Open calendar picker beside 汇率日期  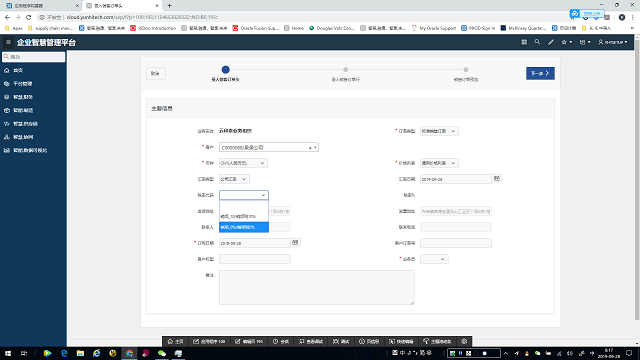[497, 178]
